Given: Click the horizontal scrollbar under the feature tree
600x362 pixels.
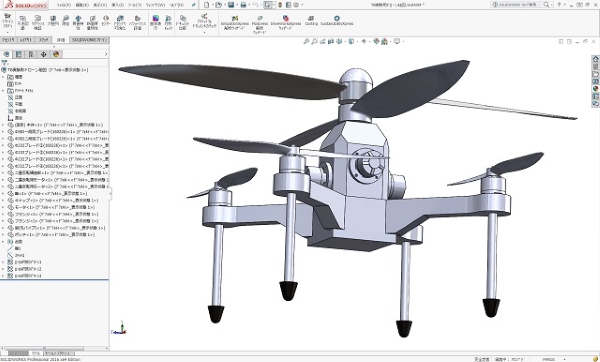Looking at the screenshot, I should coord(54,348).
